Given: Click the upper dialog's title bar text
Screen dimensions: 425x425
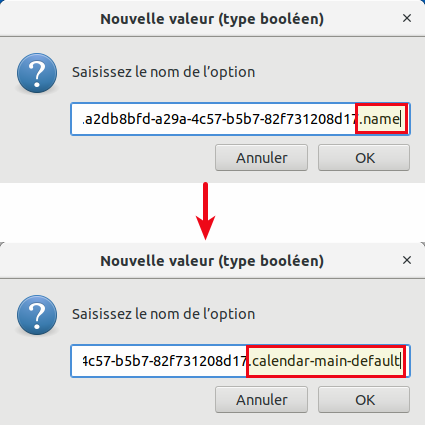Looking at the screenshot, I should point(212,19).
